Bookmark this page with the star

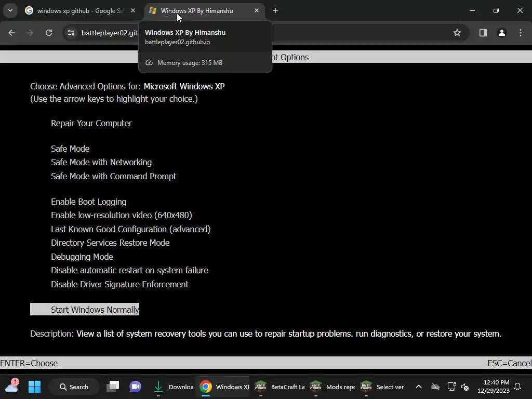click(x=457, y=33)
